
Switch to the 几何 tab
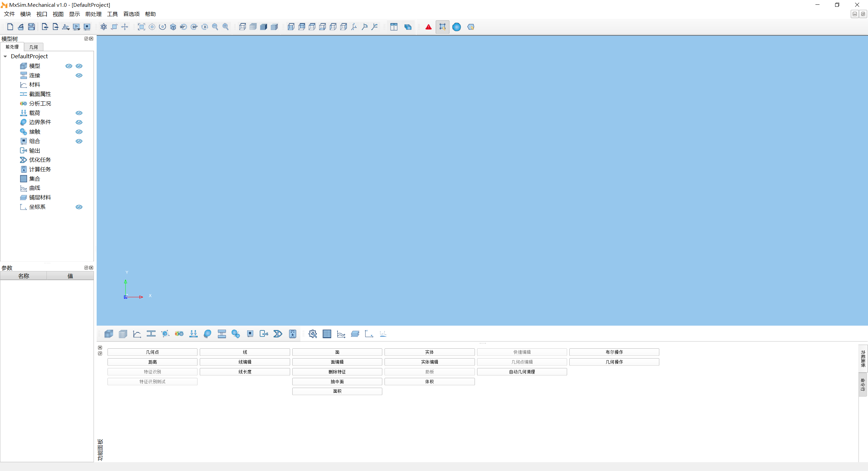click(34, 47)
